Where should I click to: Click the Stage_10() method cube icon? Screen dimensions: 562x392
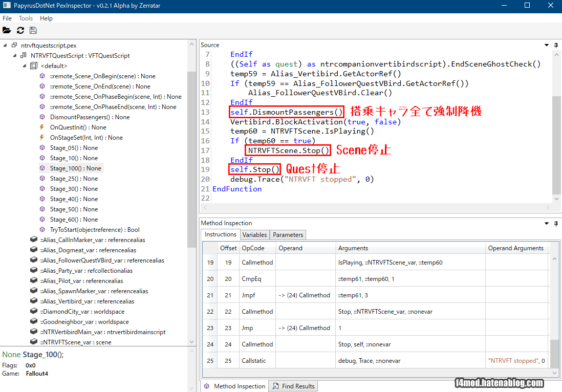pos(42,158)
